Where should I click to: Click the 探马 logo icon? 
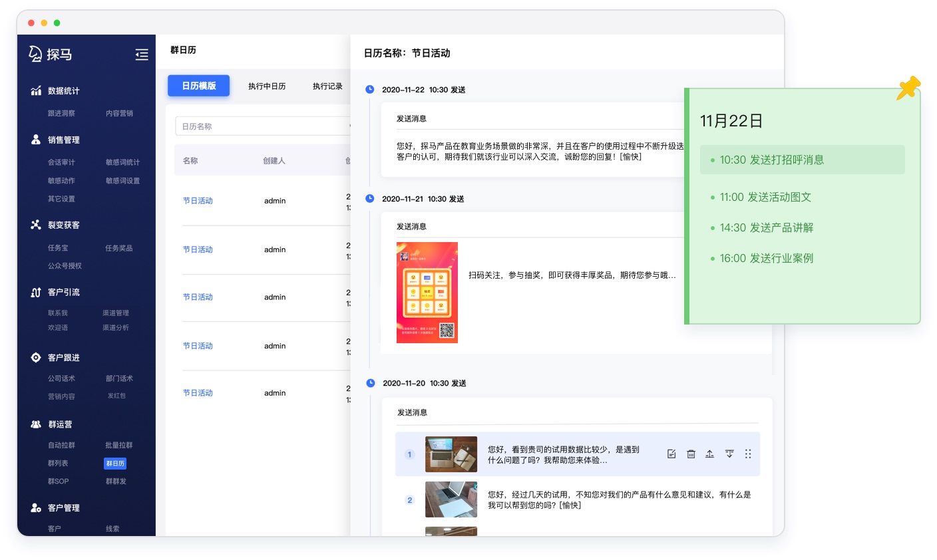point(35,54)
